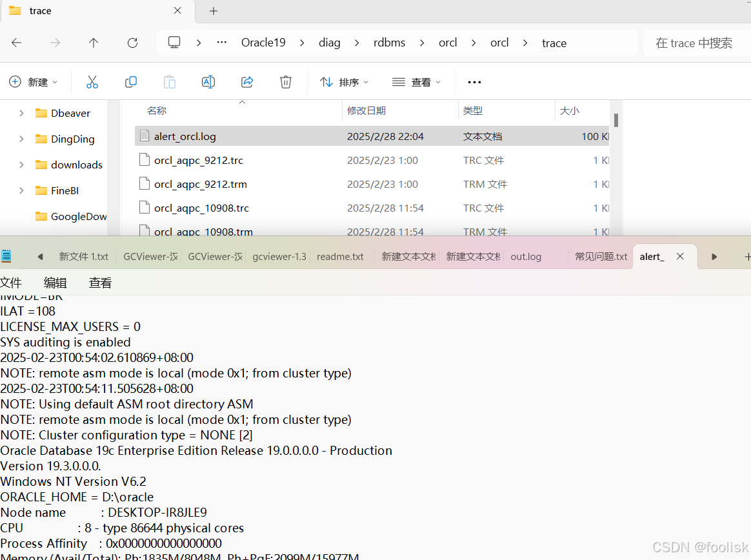Close the alert_ Notepad tab
751x560 pixels.
pos(680,256)
